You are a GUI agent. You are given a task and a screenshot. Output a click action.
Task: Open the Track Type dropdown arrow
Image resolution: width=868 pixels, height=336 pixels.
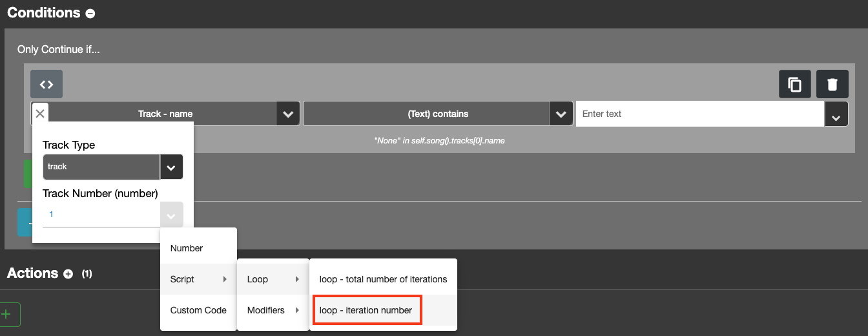(x=171, y=167)
